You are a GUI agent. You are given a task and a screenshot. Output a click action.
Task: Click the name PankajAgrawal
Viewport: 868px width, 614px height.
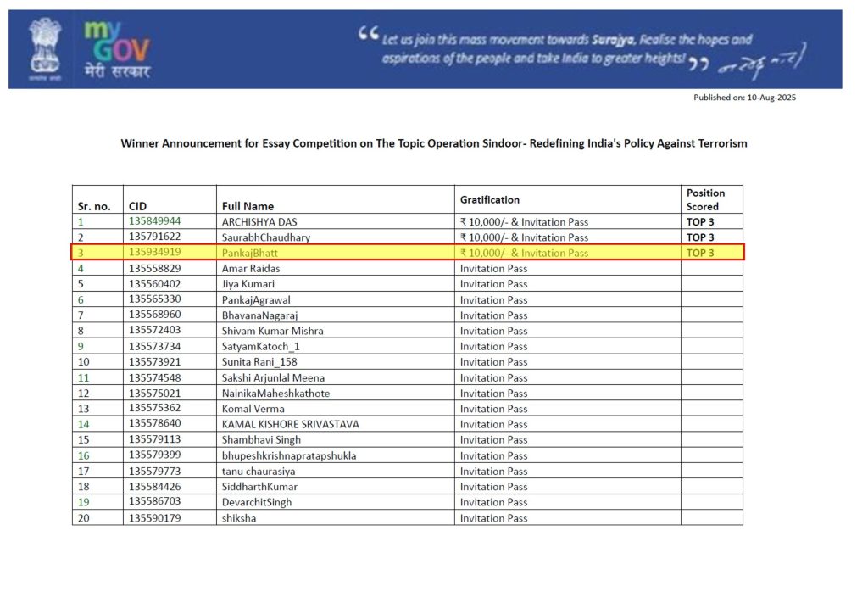[256, 300]
